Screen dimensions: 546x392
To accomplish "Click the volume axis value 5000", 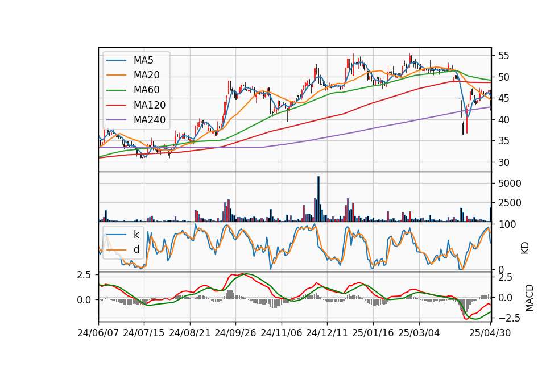I will click(x=510, y=184).
